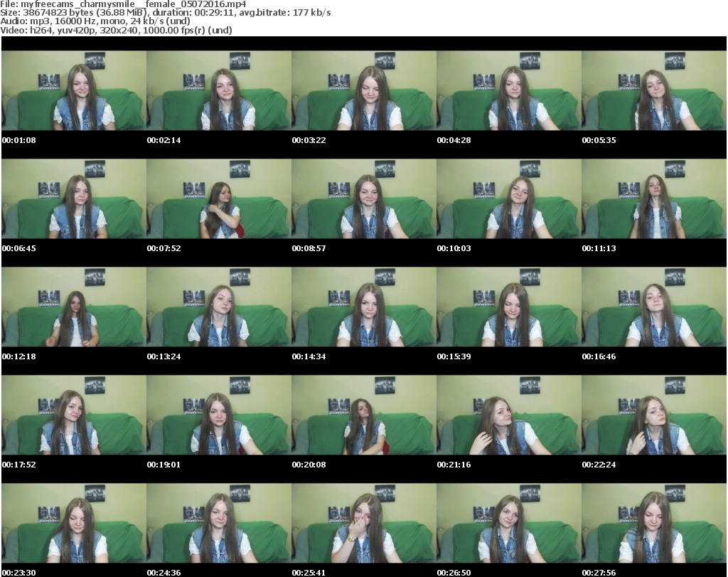Click the 00:14:34 timestamp label

(309, 356)
